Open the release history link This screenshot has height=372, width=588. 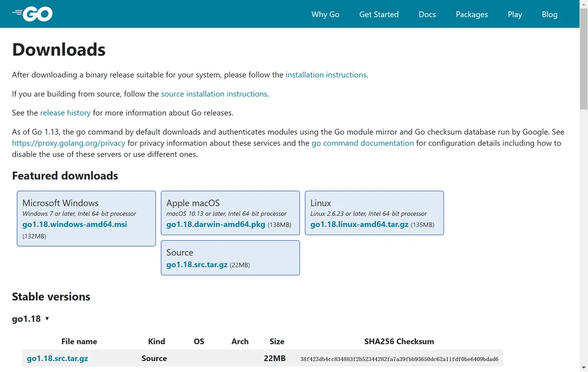65,113
